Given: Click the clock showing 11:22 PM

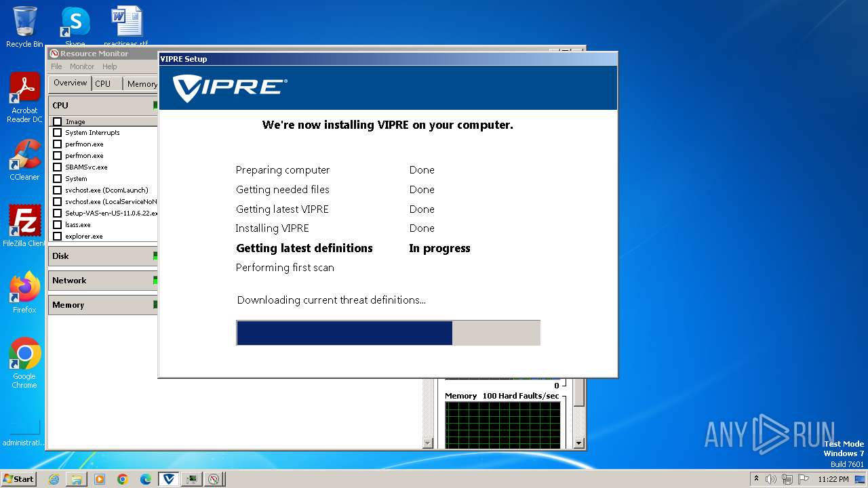Looking at the screenshot, I should [833, 479].
